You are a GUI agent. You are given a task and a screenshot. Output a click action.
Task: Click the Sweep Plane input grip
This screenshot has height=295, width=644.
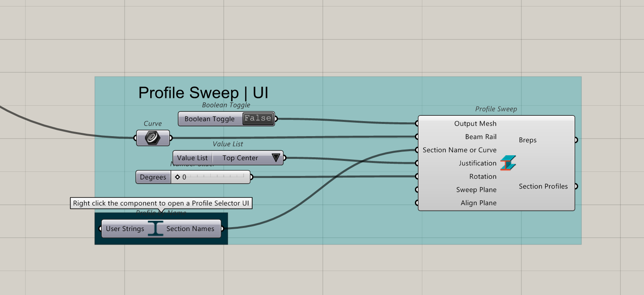coord(417,190)
